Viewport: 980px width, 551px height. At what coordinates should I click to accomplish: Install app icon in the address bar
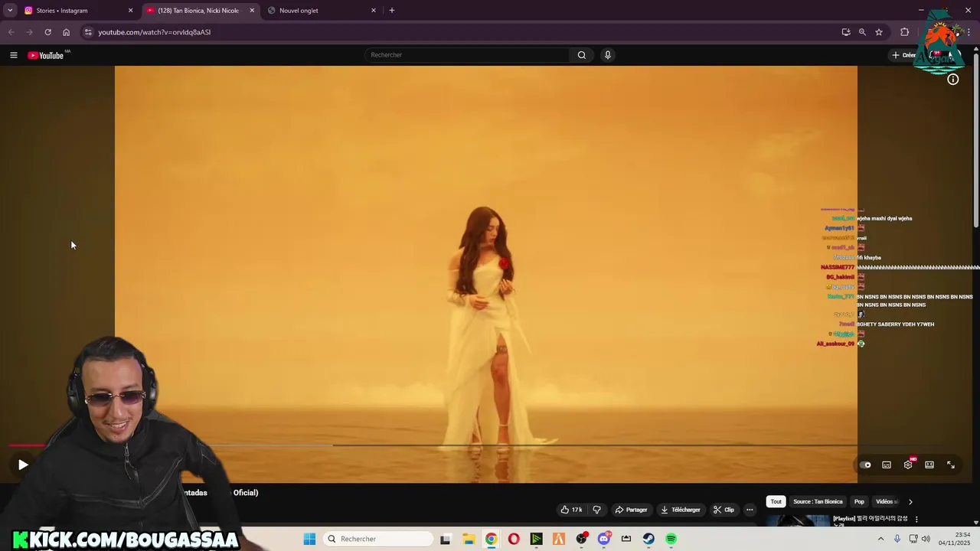pyautogui.click(x=846, y=32)
